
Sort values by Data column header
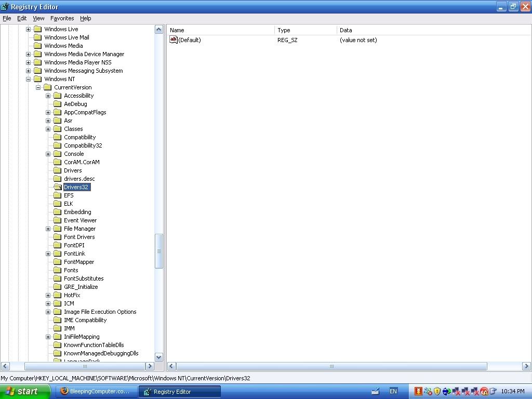(x=434, y=30)
